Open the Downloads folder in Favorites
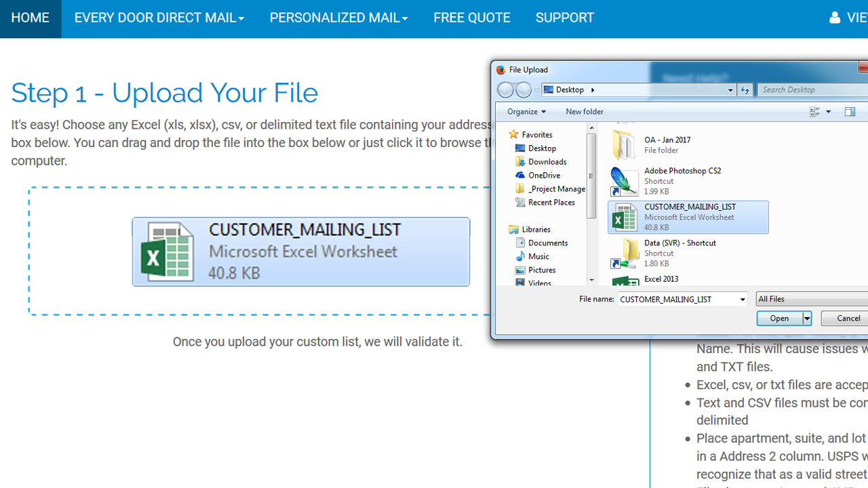The width and height of the screenshot is (868, 488). 547,161
